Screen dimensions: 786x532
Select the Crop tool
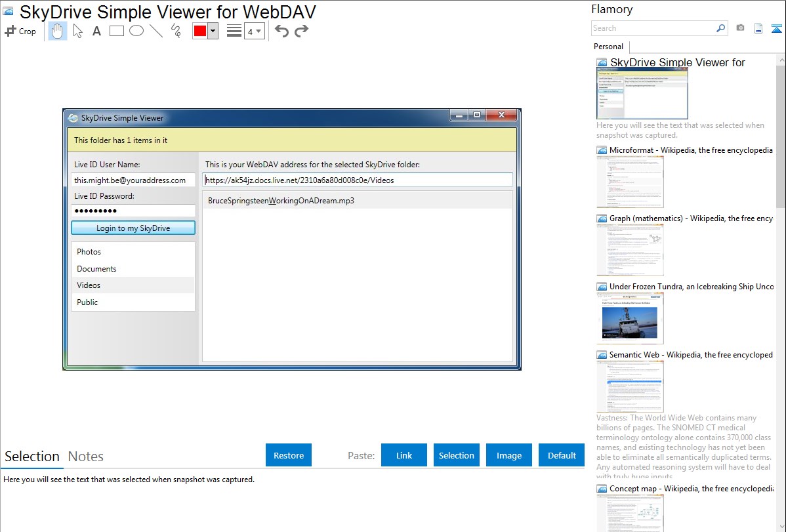click(20, 31)
